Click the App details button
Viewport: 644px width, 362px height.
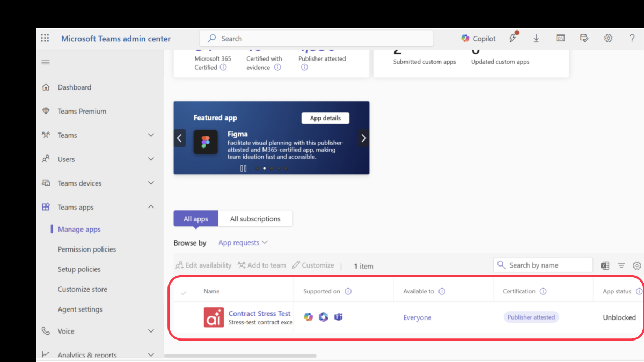[x=325, y=118]
